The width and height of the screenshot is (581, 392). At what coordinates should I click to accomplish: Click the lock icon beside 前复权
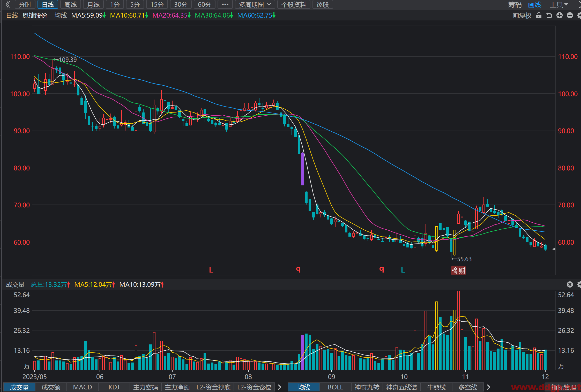[x=539, y=16]
